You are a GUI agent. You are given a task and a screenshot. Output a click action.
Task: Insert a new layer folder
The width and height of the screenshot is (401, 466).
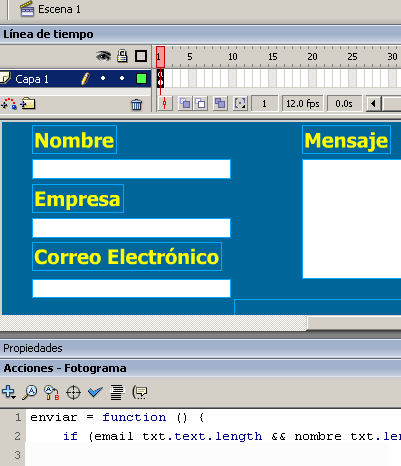pos(28,104)
